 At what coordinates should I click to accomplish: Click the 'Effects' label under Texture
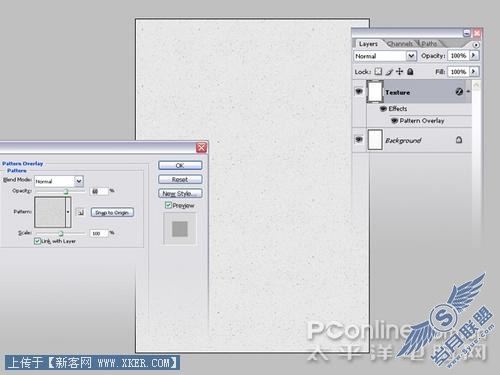tap(398, 108)
